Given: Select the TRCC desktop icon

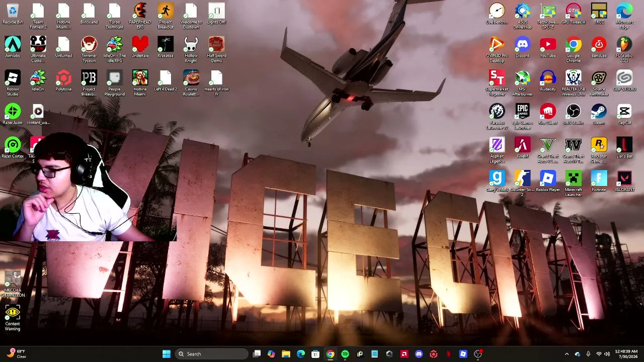Looking at the screenshot, I should tap(599, 14).
